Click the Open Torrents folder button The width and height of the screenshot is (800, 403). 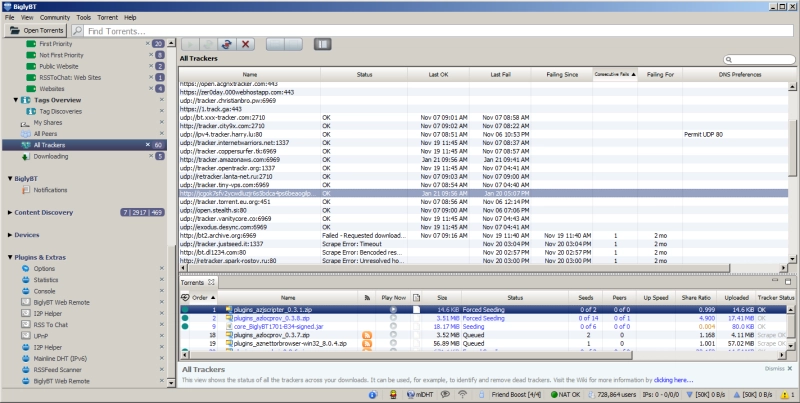click(x=36, y=31)
